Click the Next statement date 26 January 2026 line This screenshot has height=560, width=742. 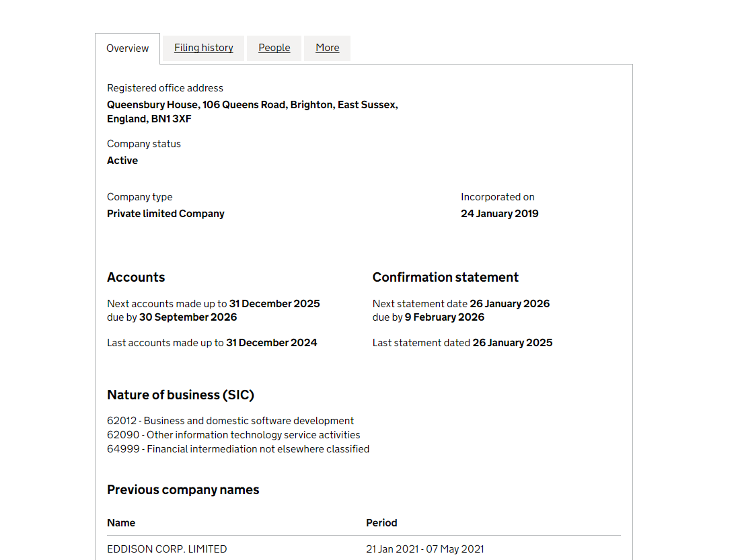coord(461,304)
